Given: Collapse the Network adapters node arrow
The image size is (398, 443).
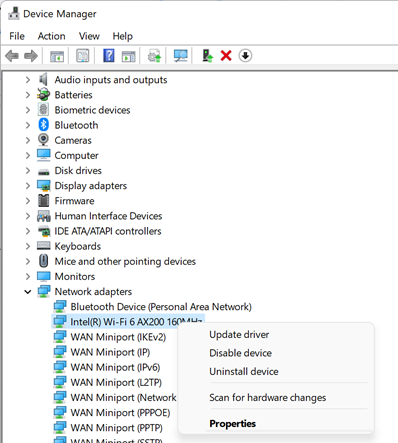Looking at the screenshot, I should [x=28, y=292].
